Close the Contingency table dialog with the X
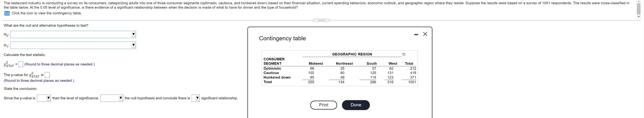Viewport: 644px width, 118px height. click(425, 34)
